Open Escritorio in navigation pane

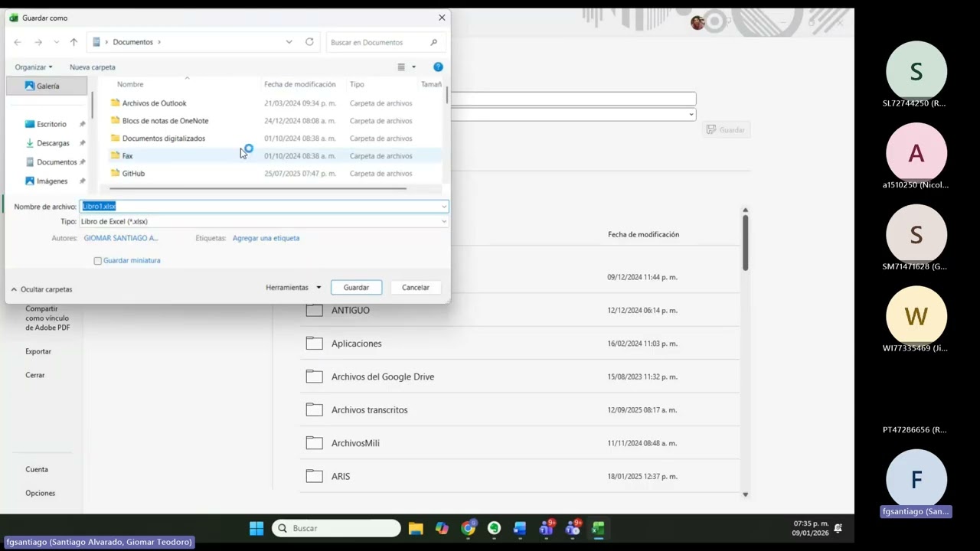(51, 124)
